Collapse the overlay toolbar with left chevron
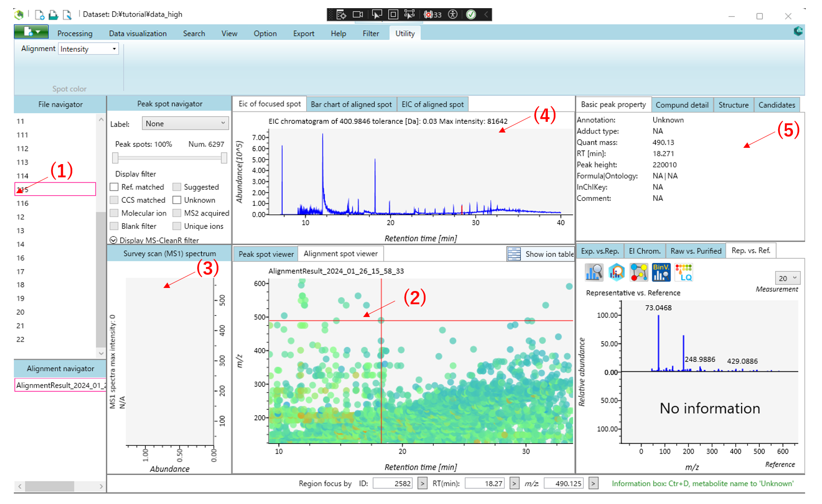 [486, 14]
